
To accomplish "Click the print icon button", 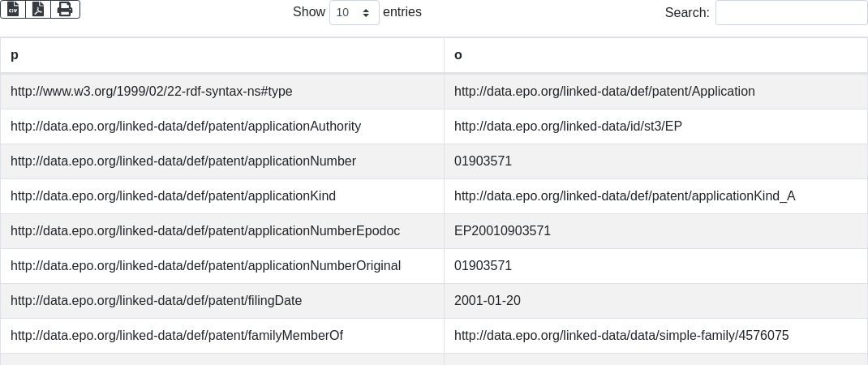I will 65,9.
